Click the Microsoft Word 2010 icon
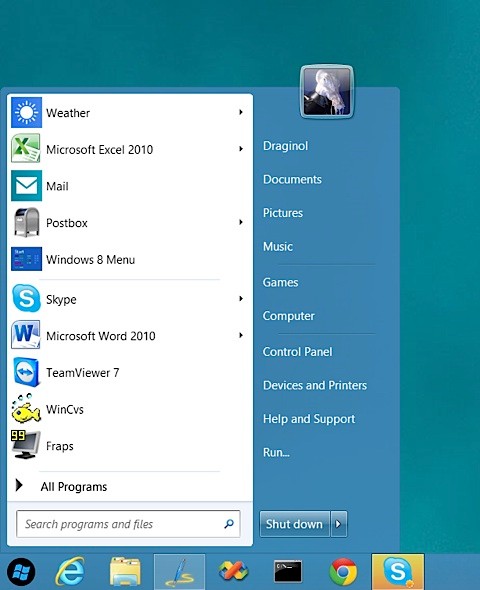This screenshot has height=590, width=480. [26, 335]
